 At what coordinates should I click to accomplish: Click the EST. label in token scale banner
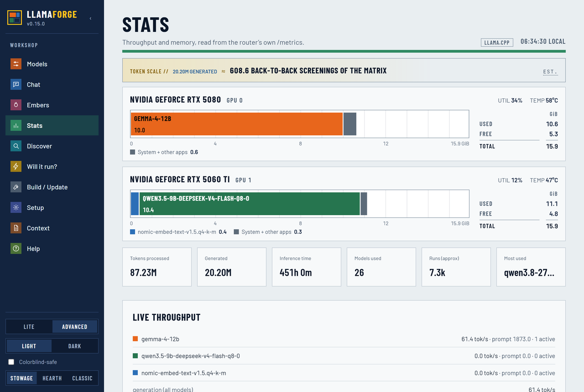[550, 72]
